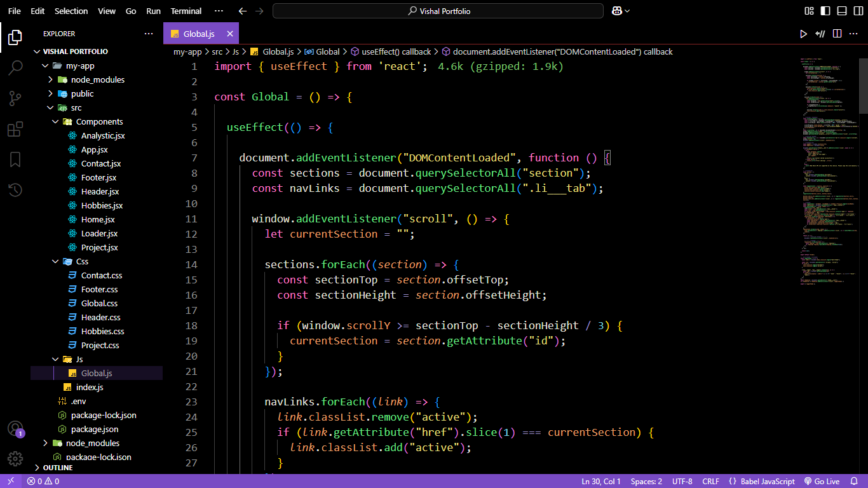This screenshot has height=488, width=868.
Task: Open Customize Layout icon
Action: click(x=809, y=11)
